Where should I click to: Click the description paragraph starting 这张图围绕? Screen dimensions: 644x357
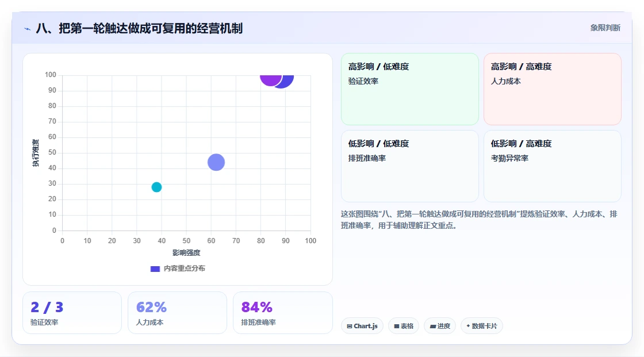479,220
